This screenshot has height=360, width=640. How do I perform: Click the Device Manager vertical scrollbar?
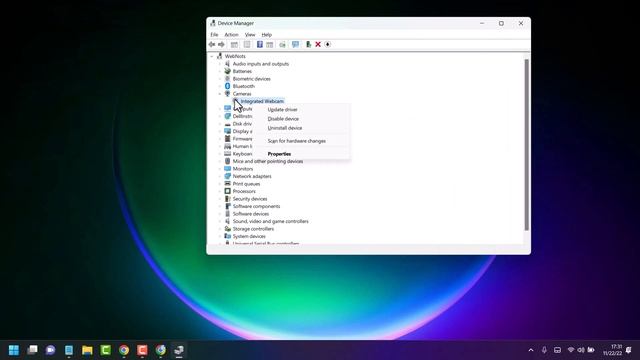click(x=527, y=145)
